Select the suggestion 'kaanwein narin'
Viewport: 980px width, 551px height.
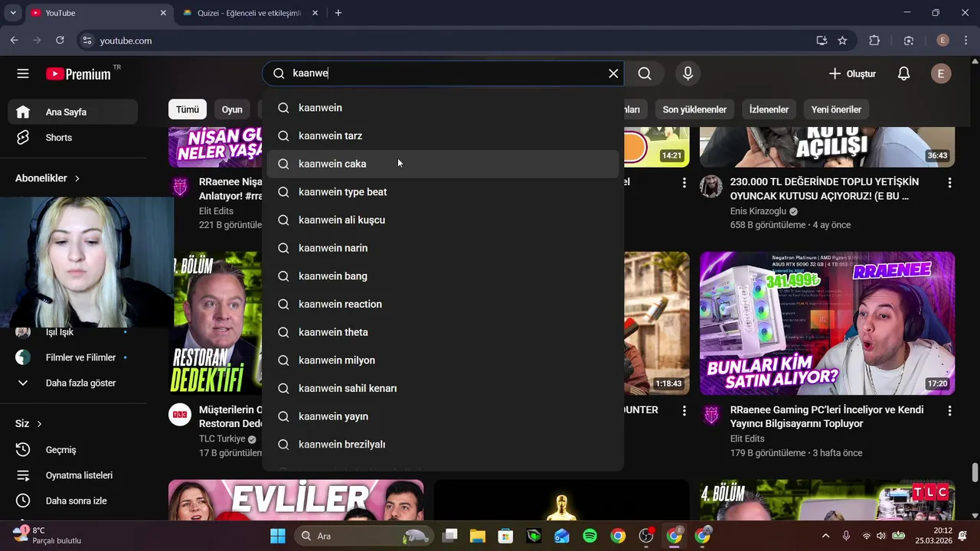coord(443,248)
